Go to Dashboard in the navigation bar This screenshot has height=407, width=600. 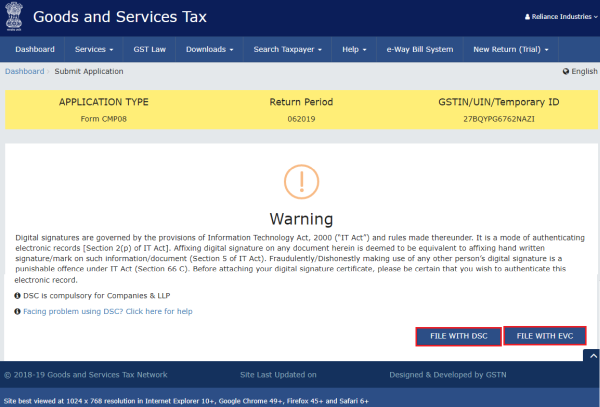(x=35, y=49)
